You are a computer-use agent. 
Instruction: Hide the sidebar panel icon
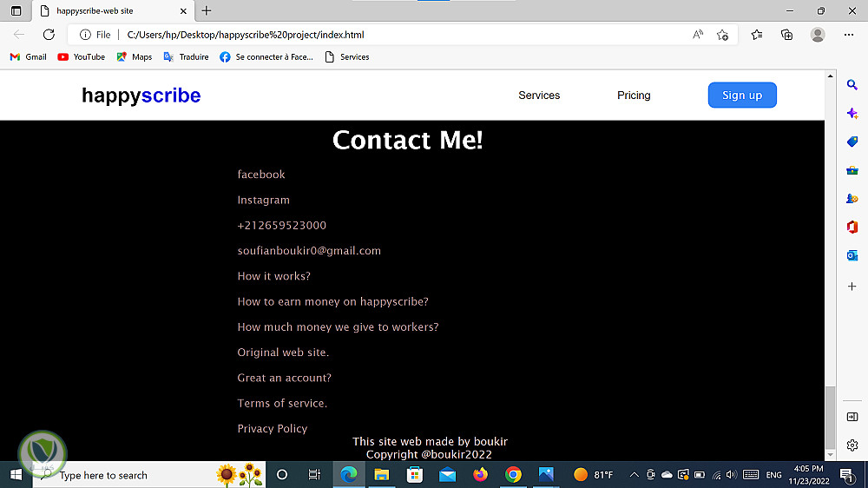[x=852, y=417]
